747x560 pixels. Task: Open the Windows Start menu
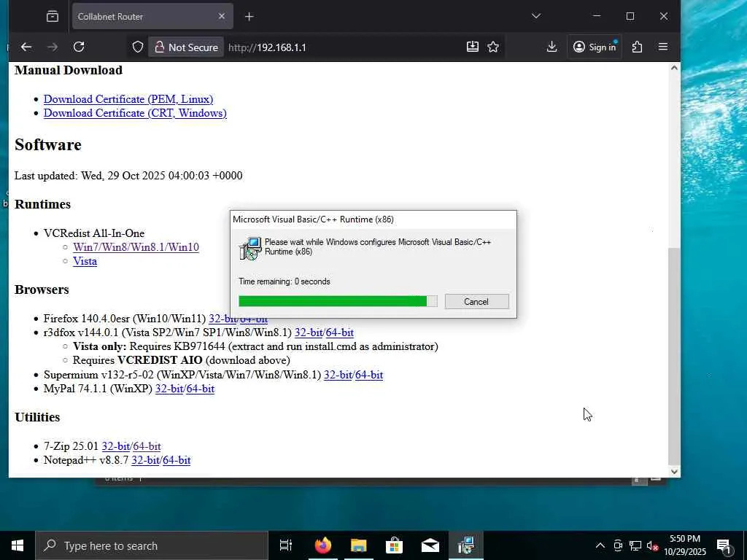pyautogui.click(x=18, y=545)
